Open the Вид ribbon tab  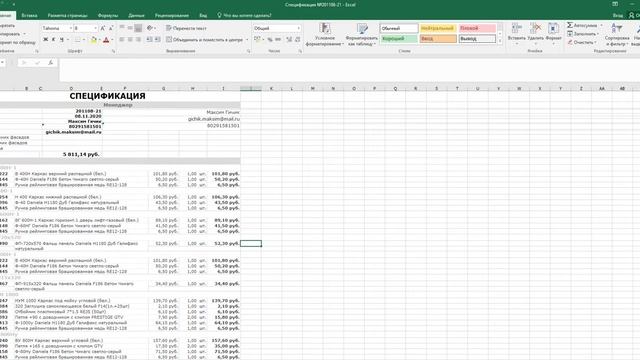pos(203,16)
